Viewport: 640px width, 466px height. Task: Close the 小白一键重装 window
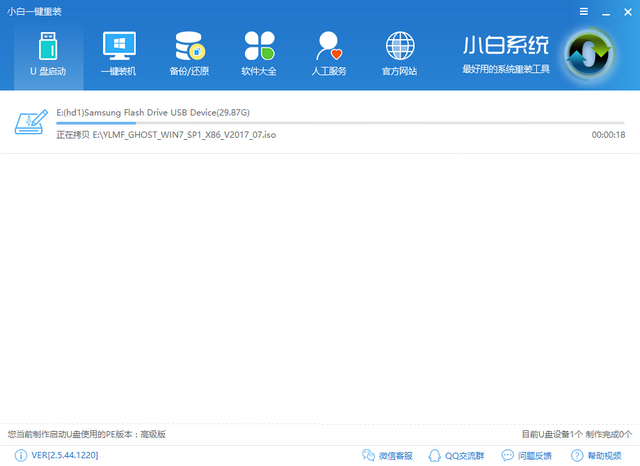pyautogui.click(x=624, y=9)
